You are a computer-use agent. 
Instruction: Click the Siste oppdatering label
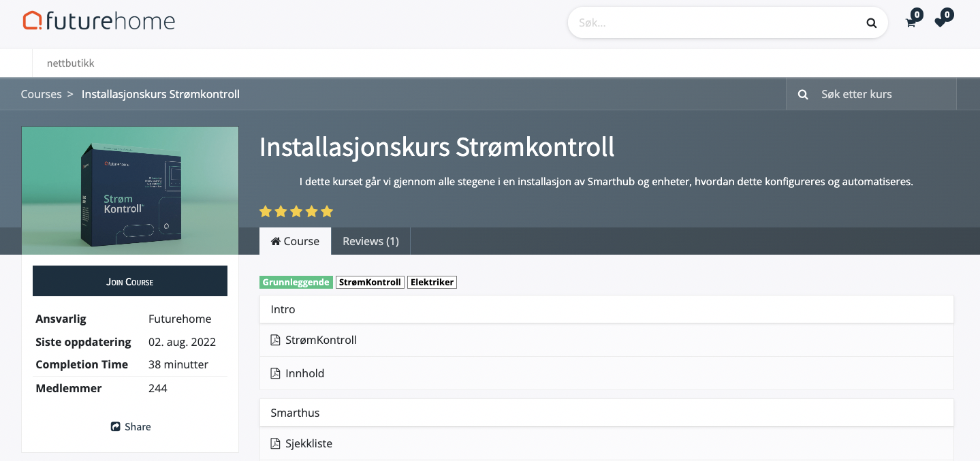(x=83, y=342)
